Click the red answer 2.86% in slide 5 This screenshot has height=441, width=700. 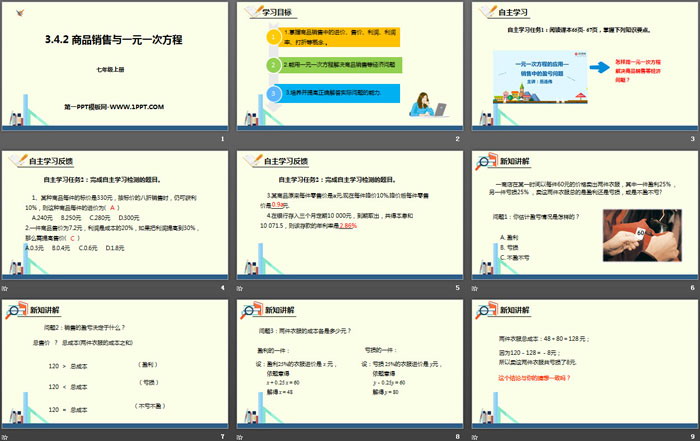(x=348, y=226)
